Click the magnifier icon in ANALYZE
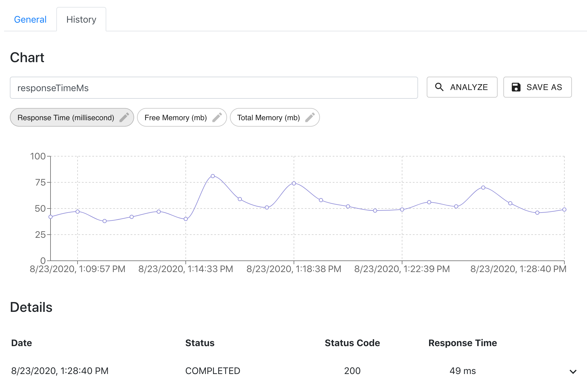The width and height of the screenshot is (587, 392). coord(439,87)
